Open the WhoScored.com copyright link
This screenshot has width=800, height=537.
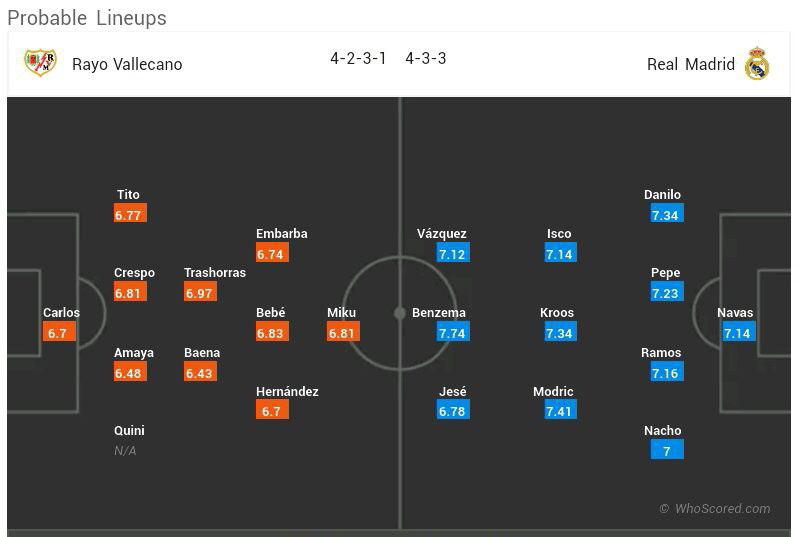pyautogui.click(x=715, y=509)
